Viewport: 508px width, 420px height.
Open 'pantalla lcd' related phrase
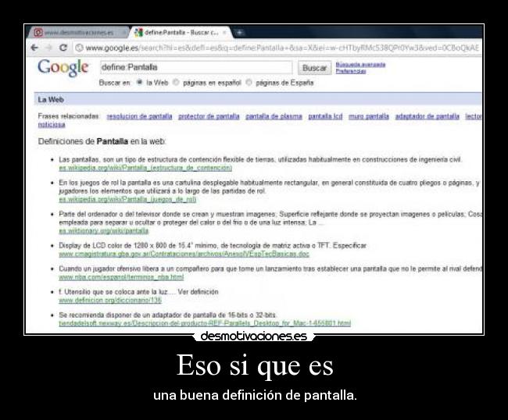[x=325, y=116]
